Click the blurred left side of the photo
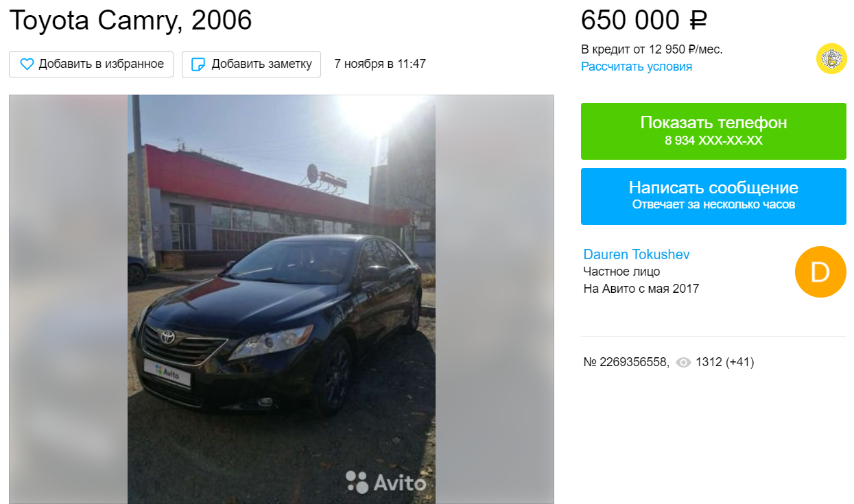854x504 pixels. tap(68, 299)
